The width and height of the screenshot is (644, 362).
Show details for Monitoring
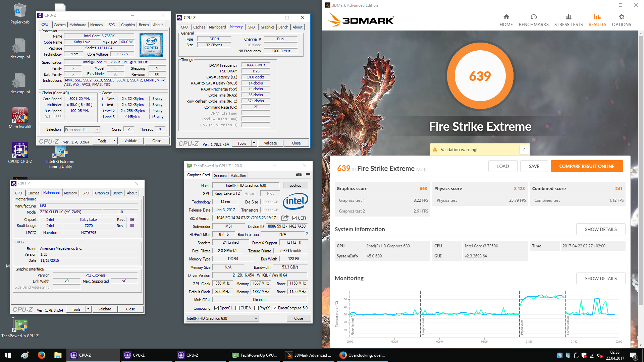(x=601, y=279)
